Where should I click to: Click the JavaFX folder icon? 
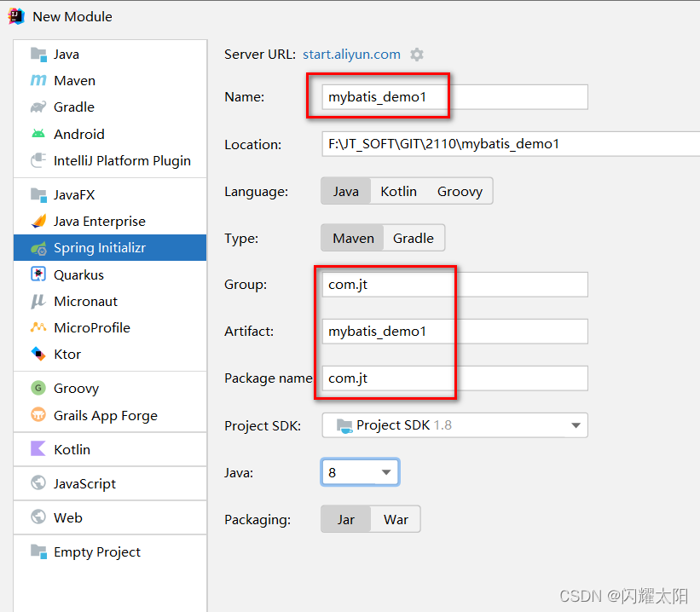point(38,195)
